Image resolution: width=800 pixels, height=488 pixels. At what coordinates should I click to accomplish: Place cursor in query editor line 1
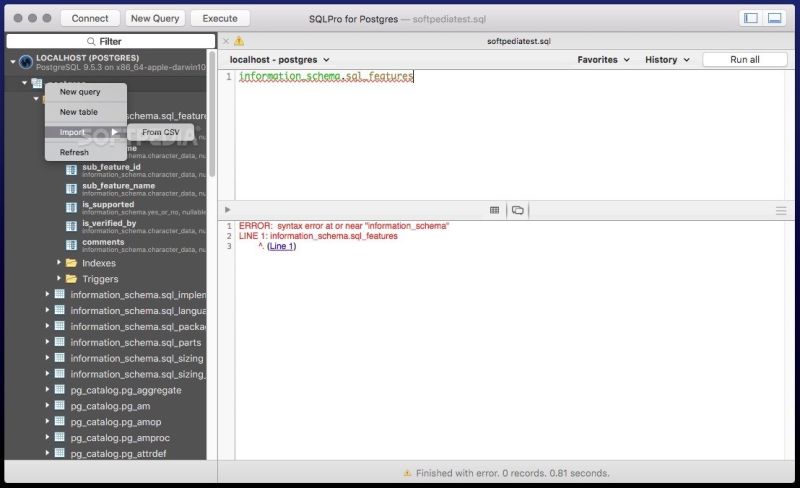(x=510, y=77)
